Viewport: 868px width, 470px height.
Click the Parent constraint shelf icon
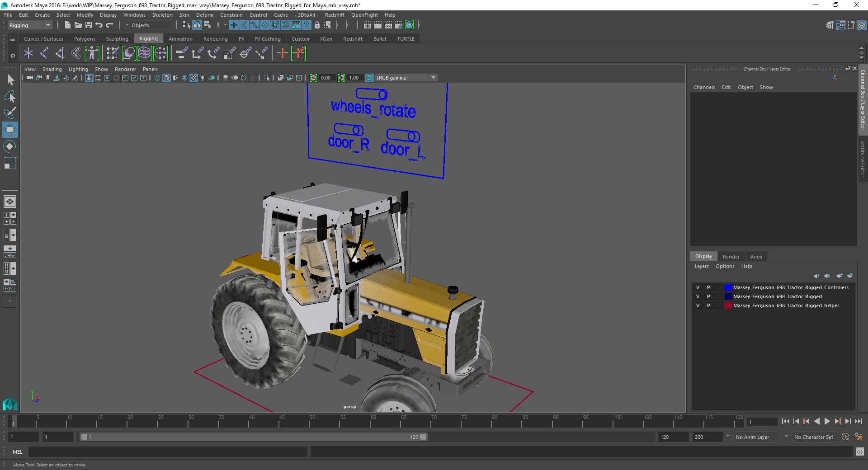click(x=182, y=53)
